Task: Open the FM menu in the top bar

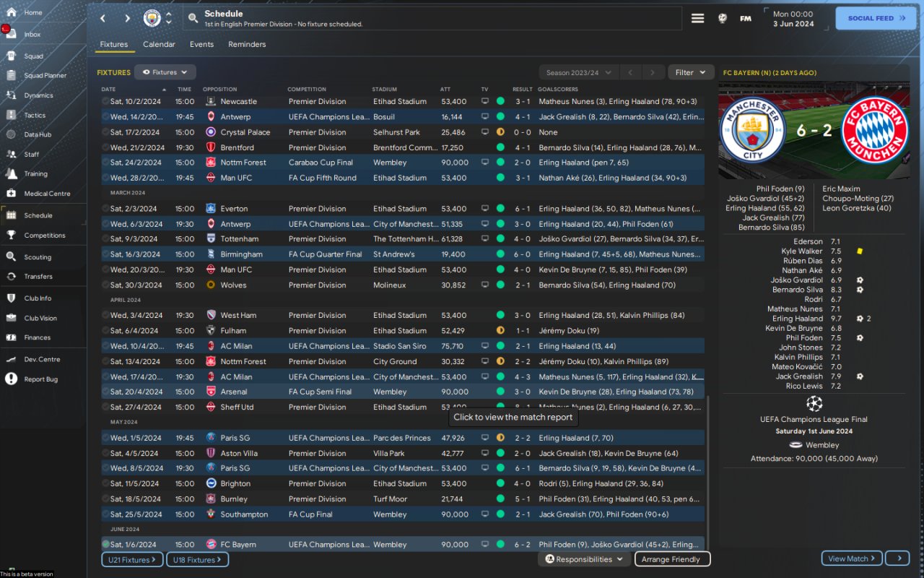Action: 746,18
